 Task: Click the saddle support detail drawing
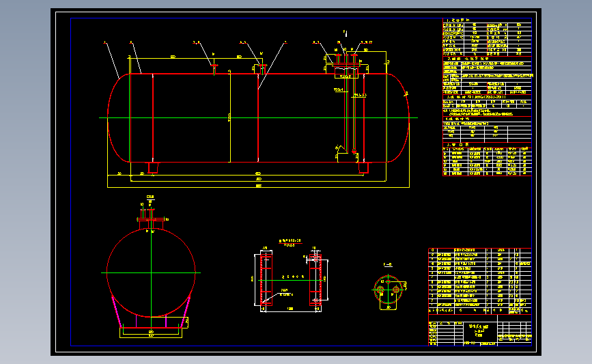(291, 279)
